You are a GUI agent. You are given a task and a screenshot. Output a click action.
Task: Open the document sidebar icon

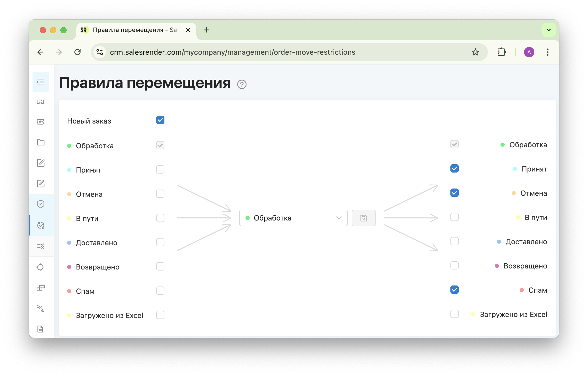(x=41, y=329)
